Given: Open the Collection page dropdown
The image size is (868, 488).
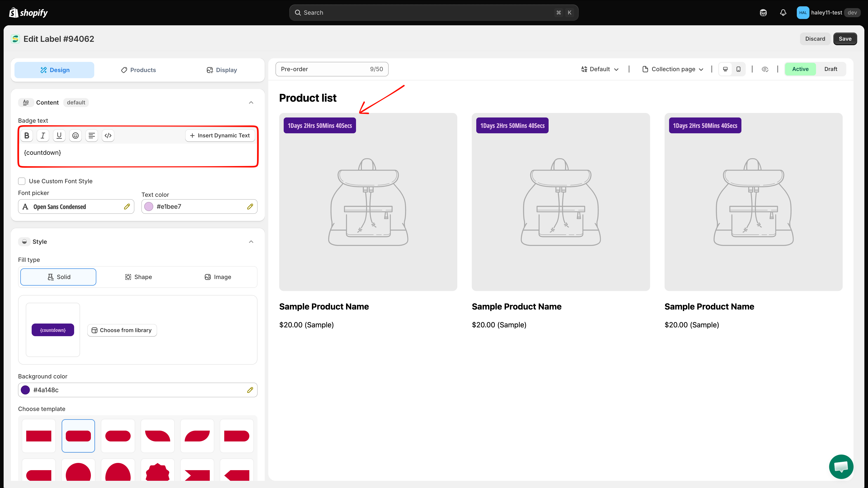Looking at the screenshot, I should (673, 69).
